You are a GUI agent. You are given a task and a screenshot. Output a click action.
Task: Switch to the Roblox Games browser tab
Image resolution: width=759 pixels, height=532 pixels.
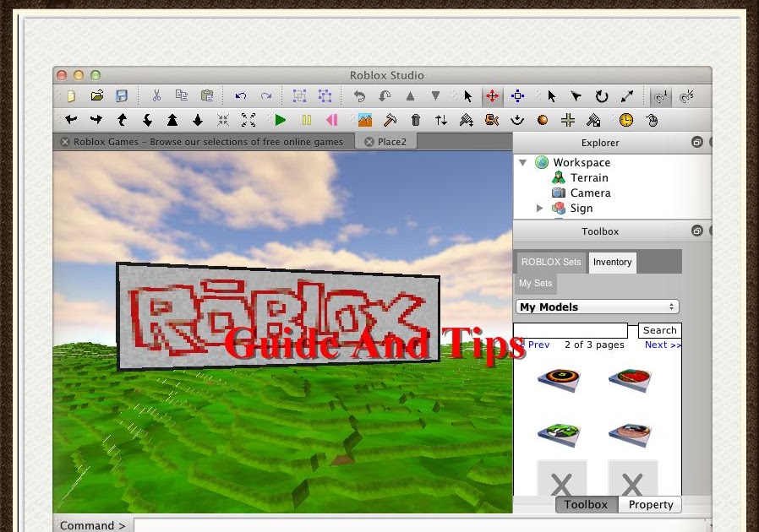click(208, 142)
